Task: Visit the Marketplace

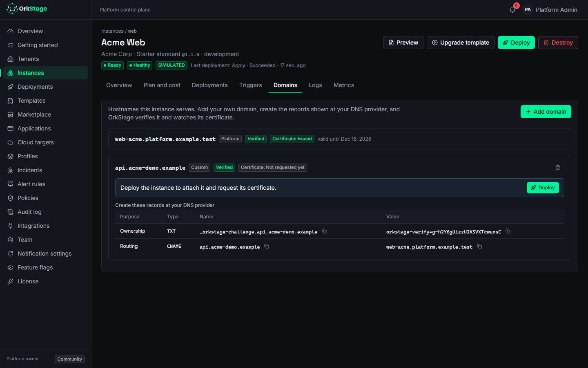Action: click(45, 114)
